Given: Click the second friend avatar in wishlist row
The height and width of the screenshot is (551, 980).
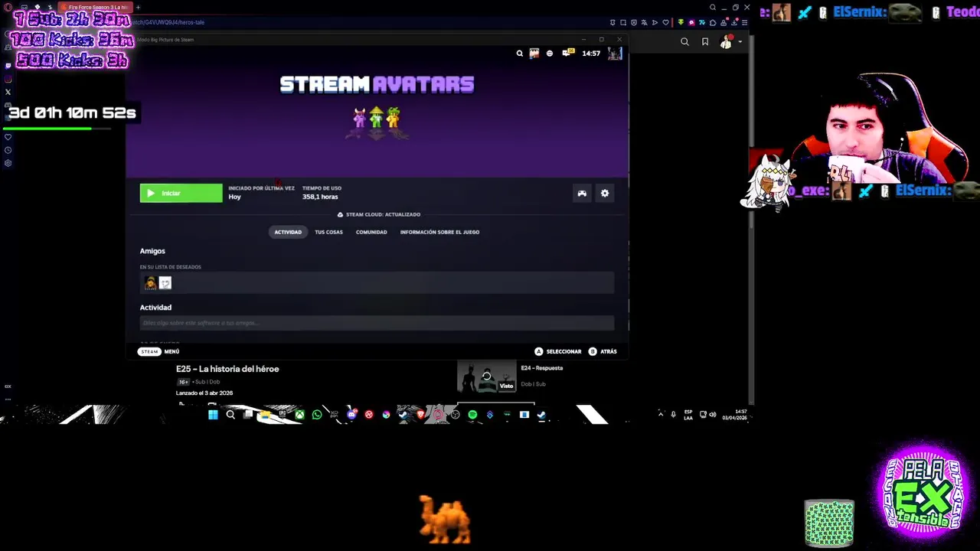Looking at the screenshot, I should 165,283.
